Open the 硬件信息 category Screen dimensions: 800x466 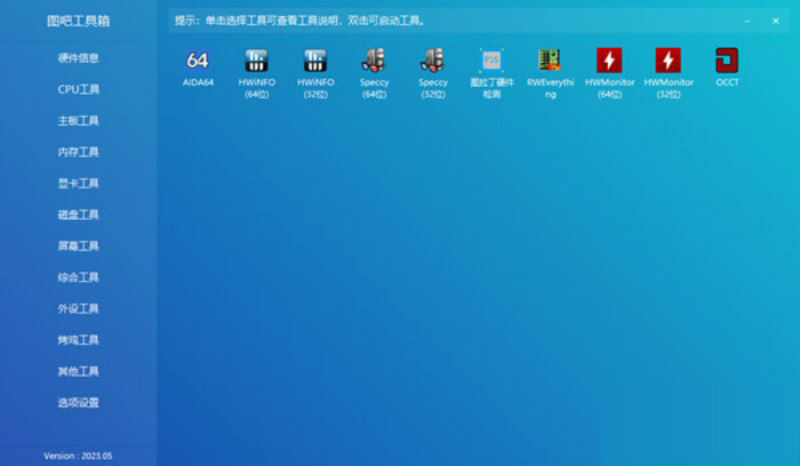[78, 58]
